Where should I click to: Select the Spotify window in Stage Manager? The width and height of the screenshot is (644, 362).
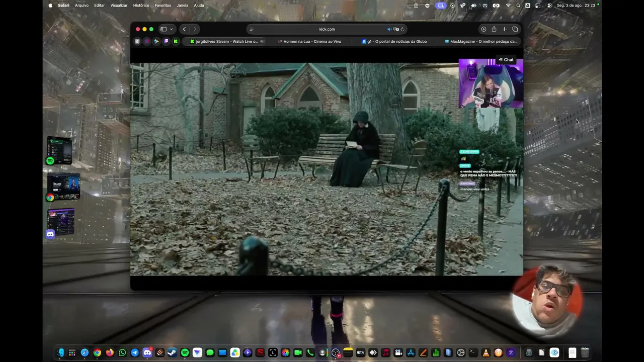[60, 150]
